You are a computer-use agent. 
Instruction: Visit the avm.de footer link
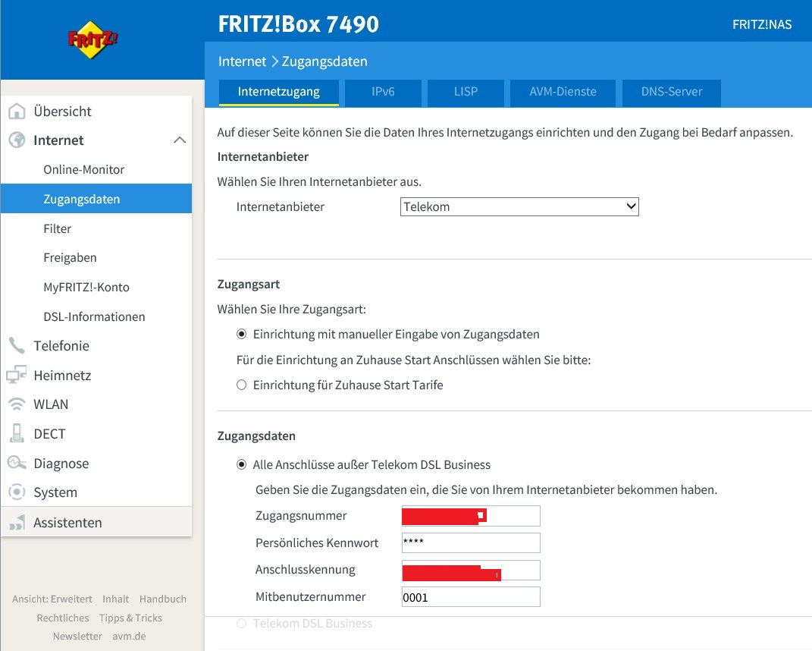(x=129, y=636)
